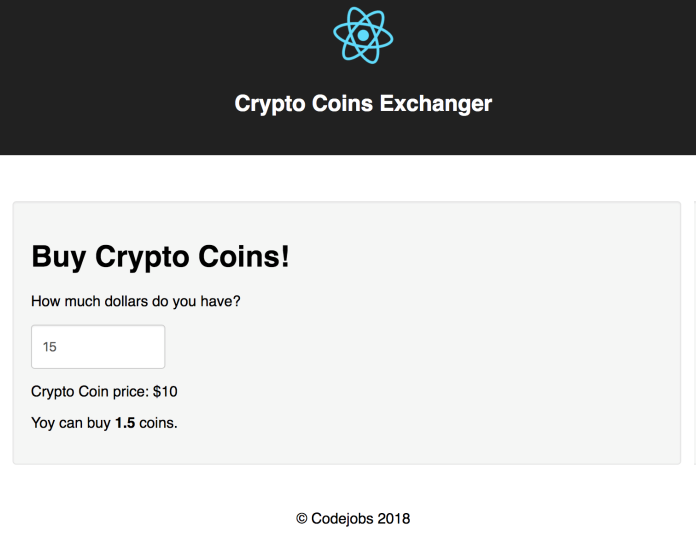Viewport: 696px width, 534px height.
Task: Click the word coins. ending the result line
Action: coord(158,423)
